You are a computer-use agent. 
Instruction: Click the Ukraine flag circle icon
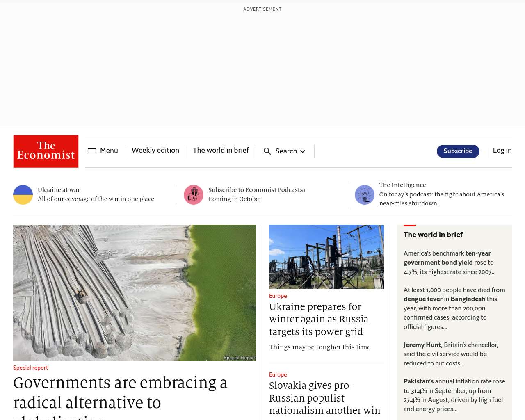pos(23,195)
